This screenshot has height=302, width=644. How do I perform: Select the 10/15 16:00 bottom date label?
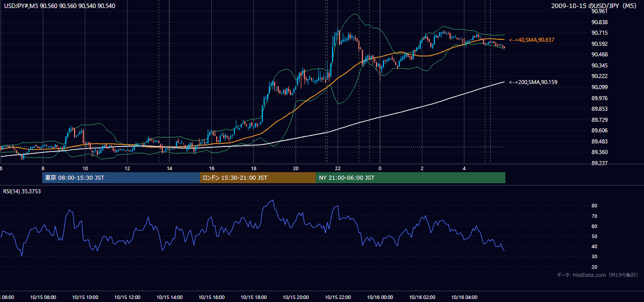point(212,297)
